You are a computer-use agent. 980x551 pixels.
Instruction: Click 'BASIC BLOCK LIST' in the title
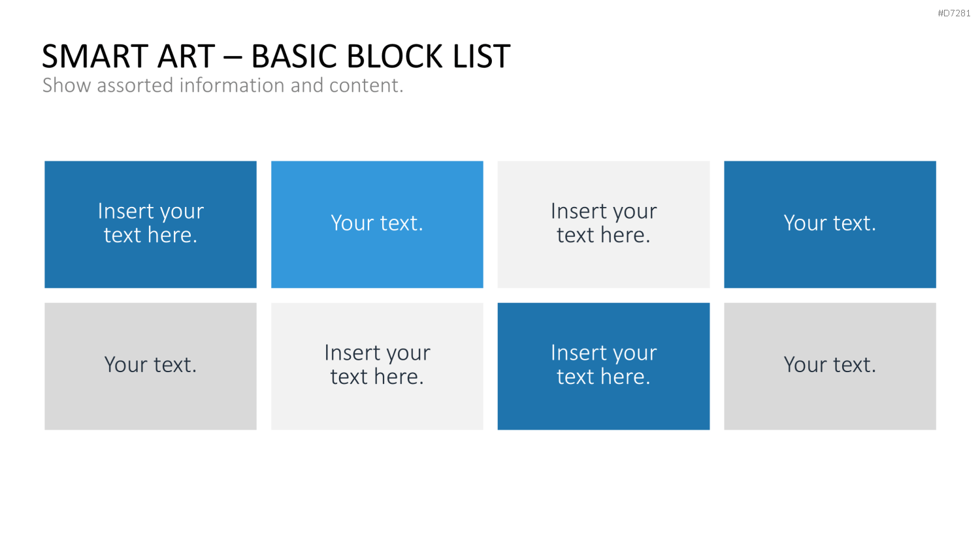(381, 57)
